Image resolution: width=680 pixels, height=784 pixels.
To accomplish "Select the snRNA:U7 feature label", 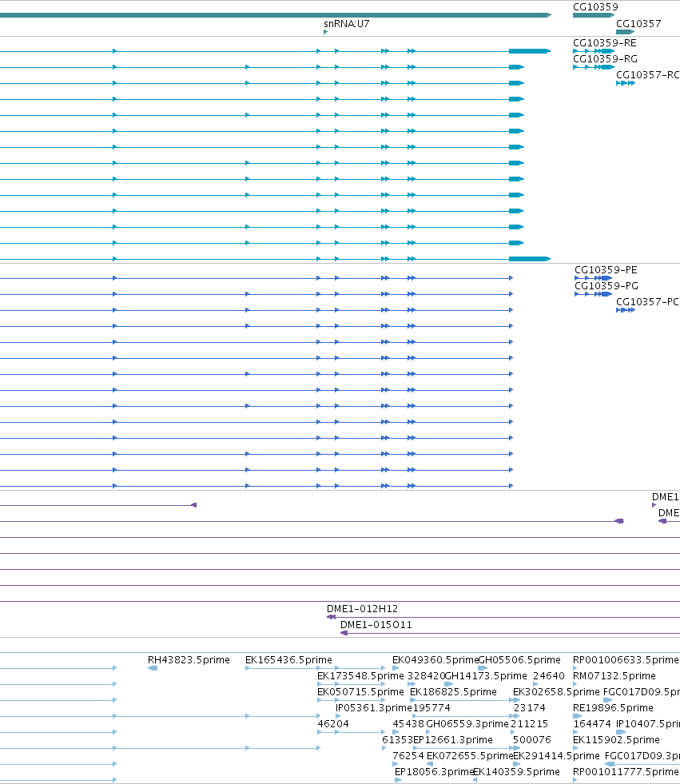I will (347, 23).
